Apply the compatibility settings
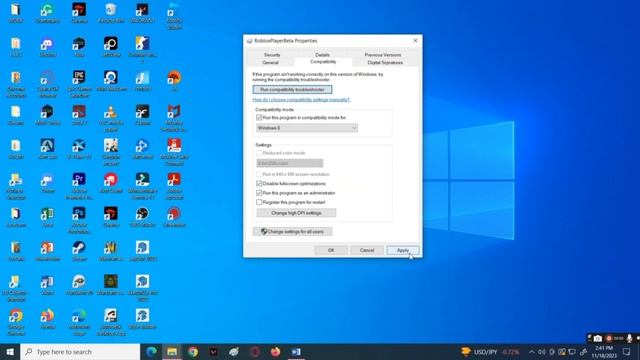The width and height of the screenshot is (640, 360). tap(403, 250)
